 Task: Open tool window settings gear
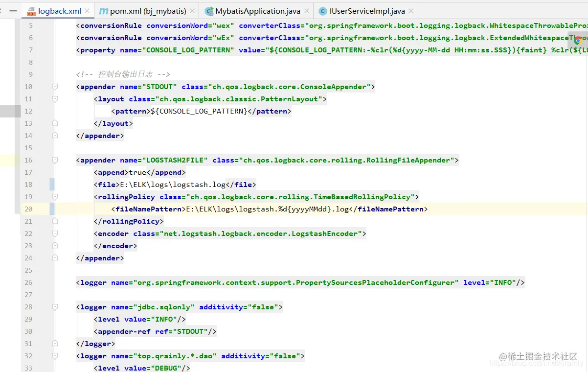tap(1, 11)
